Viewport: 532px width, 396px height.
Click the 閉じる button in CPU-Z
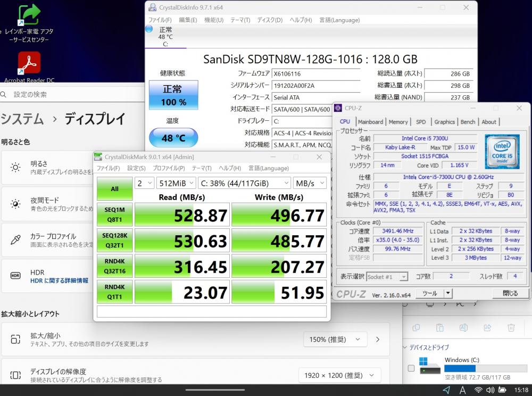510,293
